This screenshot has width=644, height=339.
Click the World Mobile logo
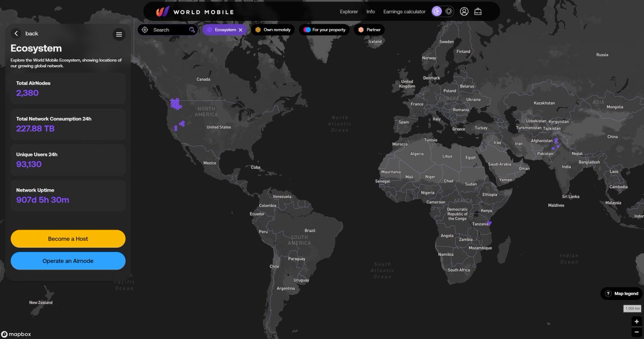(182, 11)
